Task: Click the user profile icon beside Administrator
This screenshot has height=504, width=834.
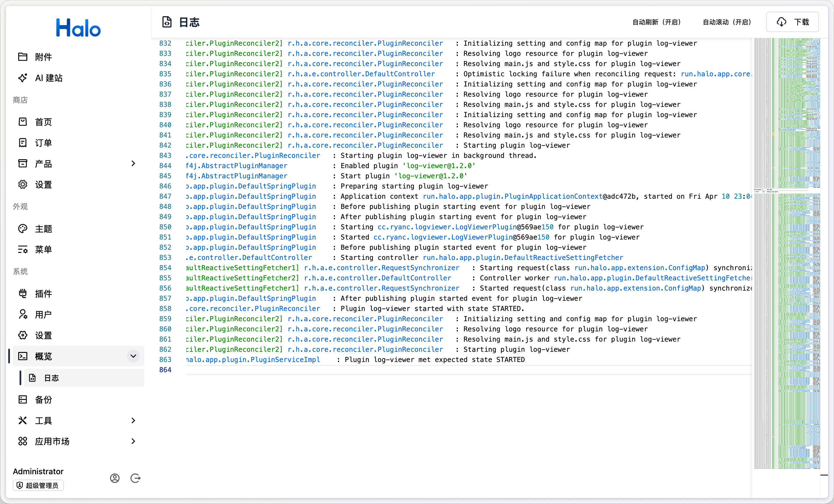Action: click(115, 478)
